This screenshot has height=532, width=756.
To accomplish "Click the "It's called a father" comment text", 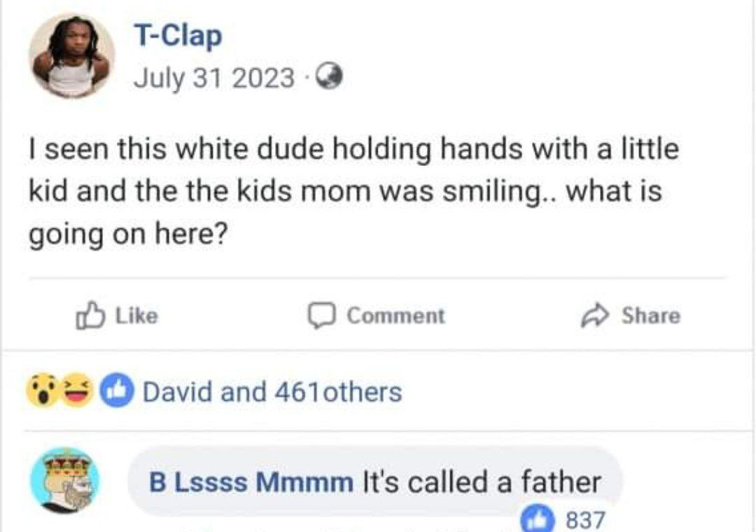I will pyautogui.click(x=482, y=482).
